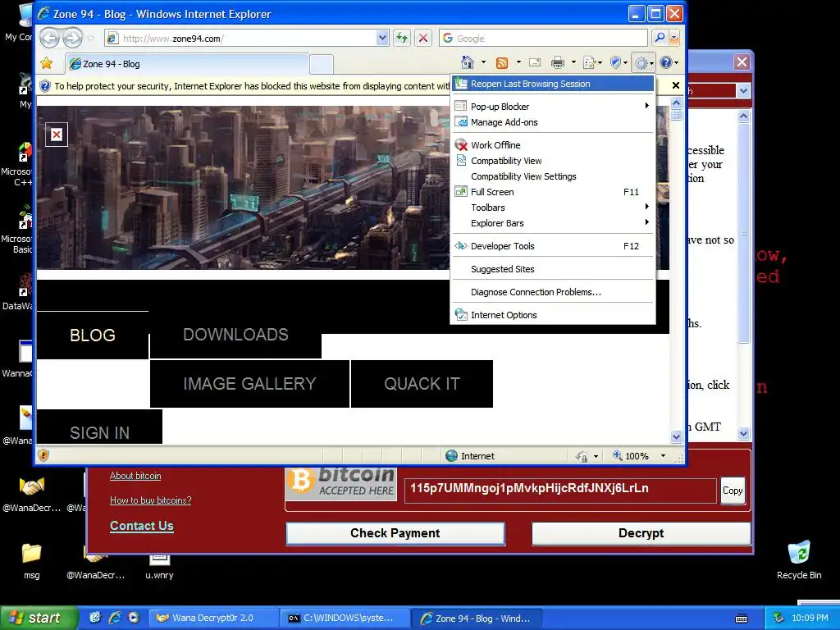840x630 pixels.
Task: Click the media player quick launch icon
Action: click(x=134, y=618)
